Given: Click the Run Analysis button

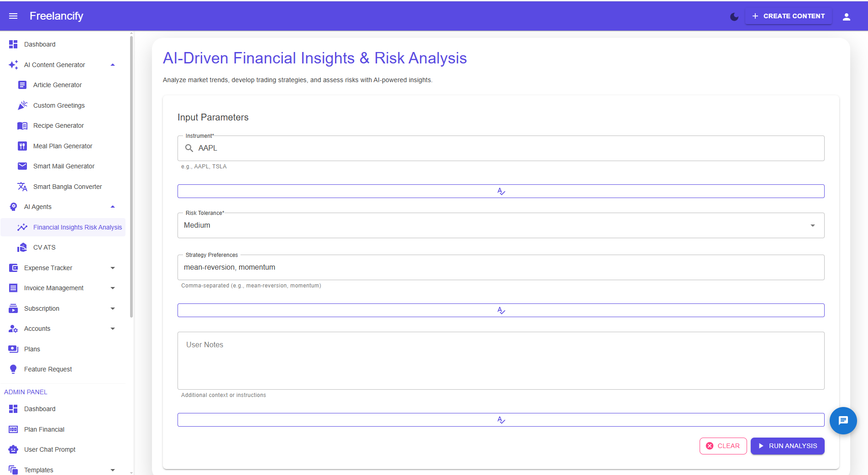Looking at the screenshot, I should 787,446.
